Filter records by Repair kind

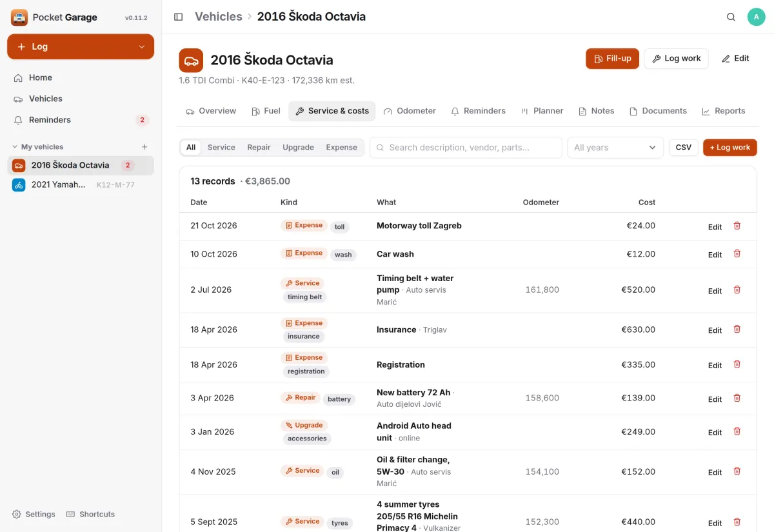(x=259, y=148)
